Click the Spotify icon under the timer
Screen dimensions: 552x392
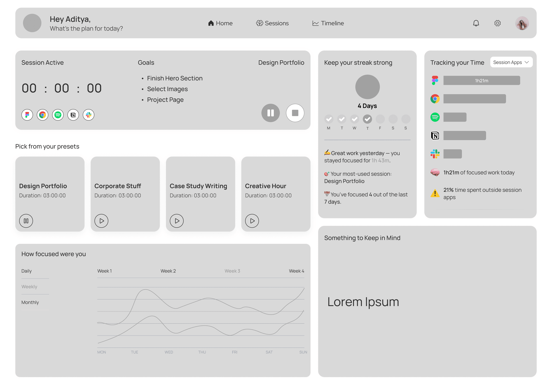[58, 115]
